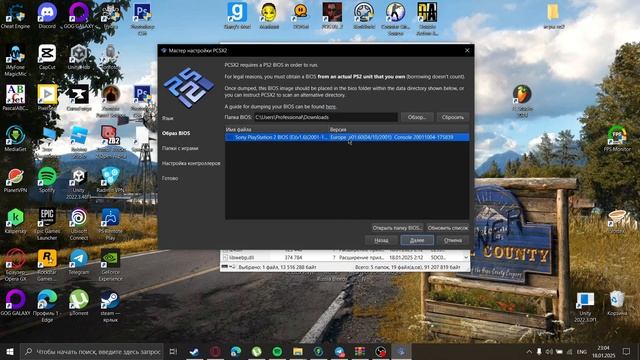Show hidden system tray icons
This screenshot has width=640, height=360.
tap(529, 351)
